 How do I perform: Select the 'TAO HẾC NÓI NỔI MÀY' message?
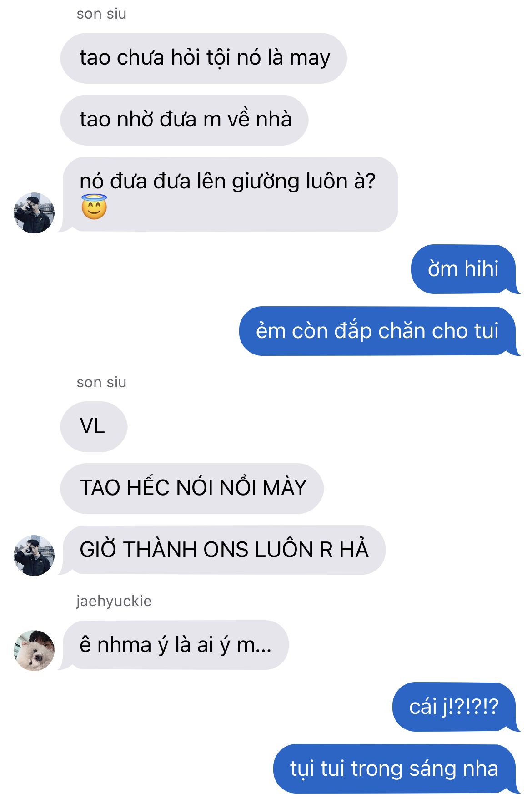192,488
